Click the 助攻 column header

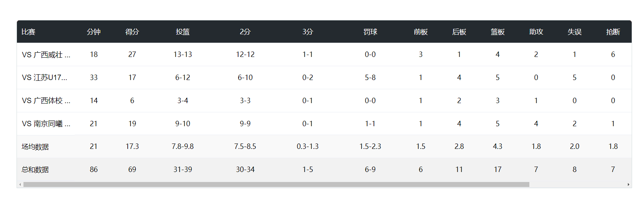click(x=536, y=32)
